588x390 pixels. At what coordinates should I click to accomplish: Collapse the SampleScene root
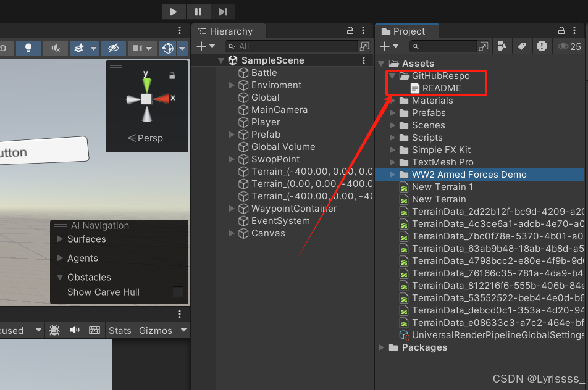coord(221,60)
